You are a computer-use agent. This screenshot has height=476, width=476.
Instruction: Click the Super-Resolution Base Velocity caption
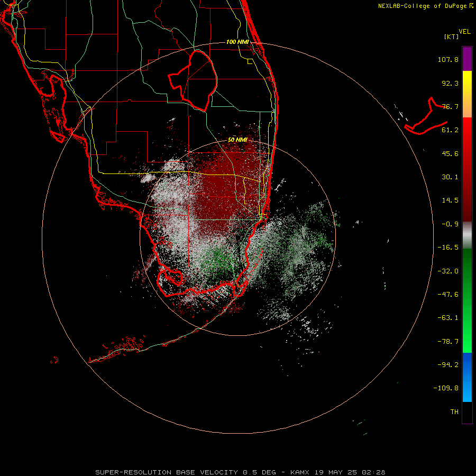(x=241, y=472)
